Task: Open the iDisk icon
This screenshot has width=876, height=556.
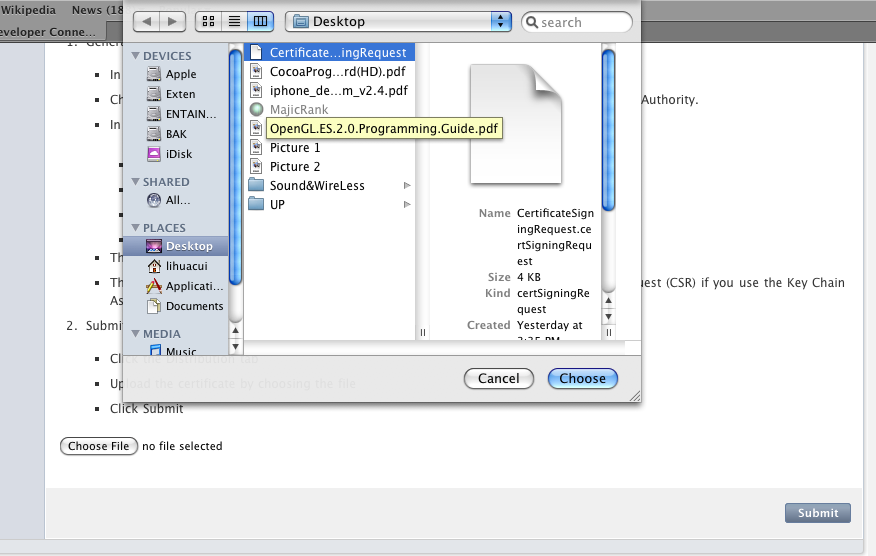Action: [x=154, y=154]
